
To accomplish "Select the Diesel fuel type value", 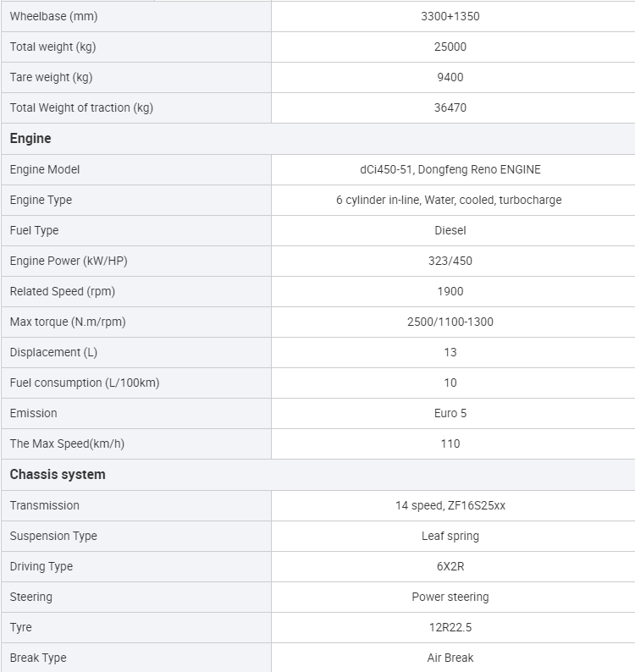I will [450, 230].
